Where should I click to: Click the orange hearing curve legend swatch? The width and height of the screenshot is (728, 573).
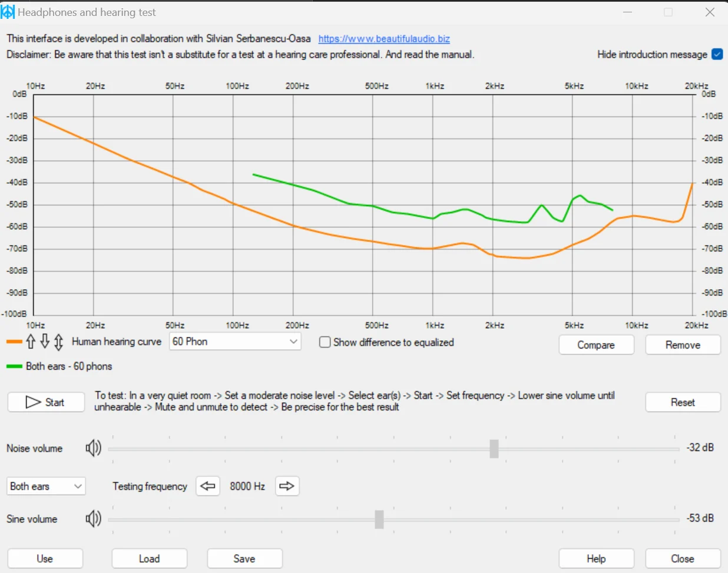click(14, 342)
